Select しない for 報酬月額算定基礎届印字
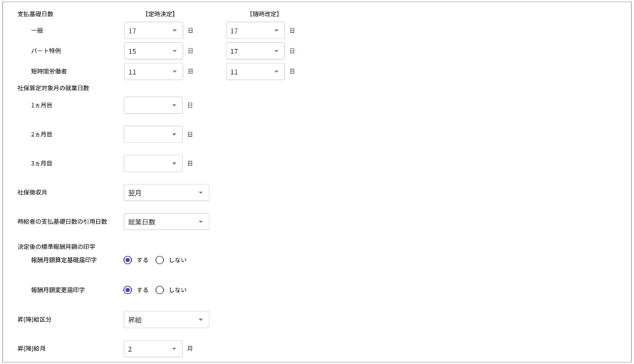Screen dimensions: 634x364 [x=160, y=260]
